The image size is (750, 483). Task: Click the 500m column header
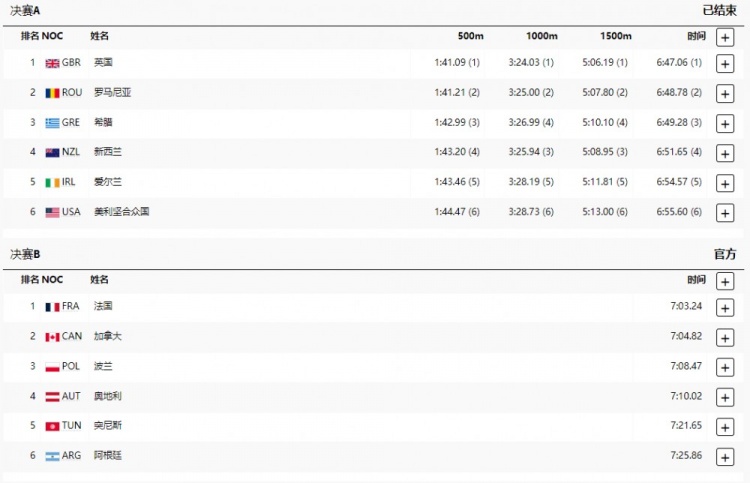click(x=470, y=36)
